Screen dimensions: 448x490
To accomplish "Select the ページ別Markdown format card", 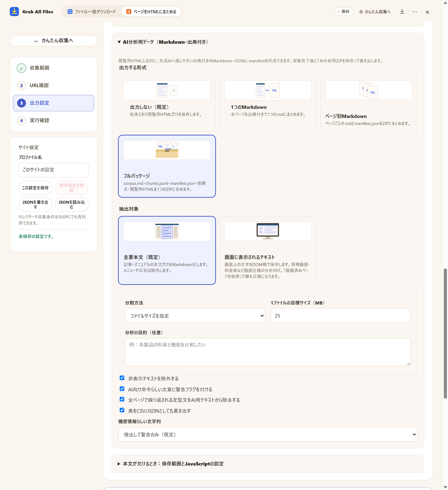I will pos(369,103).
